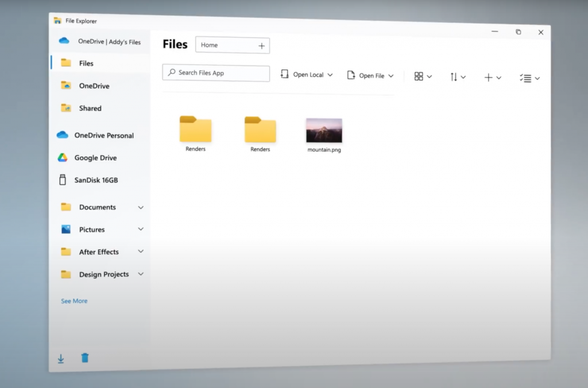Click the plus new item icon in toolbar
The width and height of the screenshot is (588, 388).
pos(488,77)
